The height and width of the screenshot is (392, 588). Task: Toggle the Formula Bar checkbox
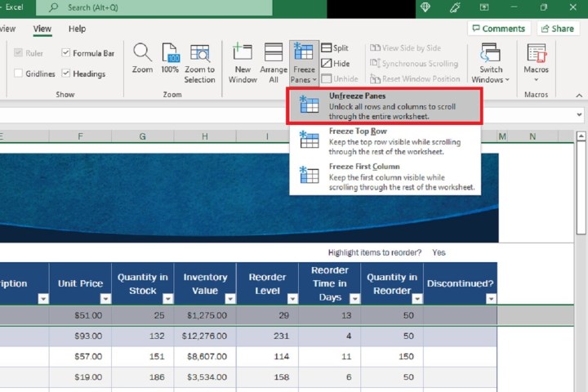[x=66, y=53]
